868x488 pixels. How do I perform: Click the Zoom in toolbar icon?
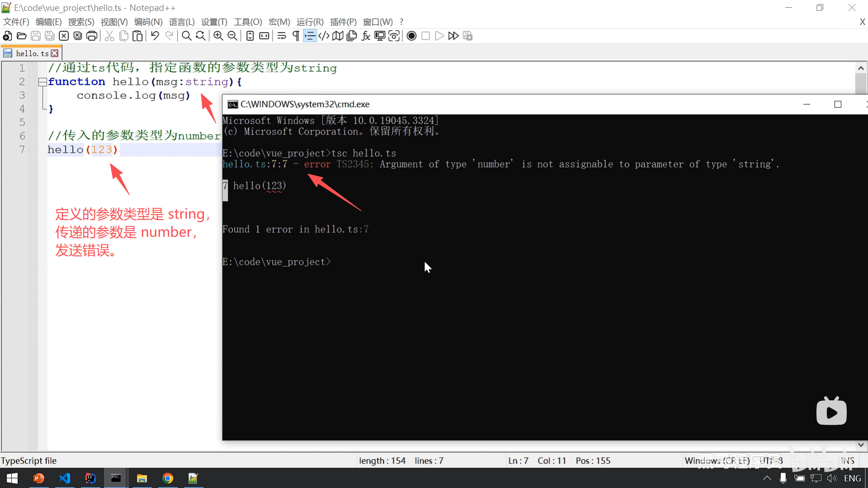(x=218, y=36)
